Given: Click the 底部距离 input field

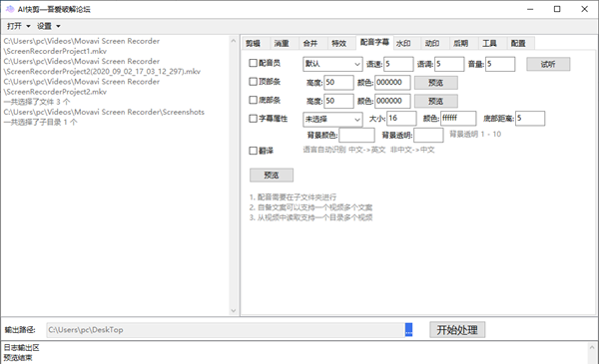Looking at the screenshot, I should click(530, 119).
